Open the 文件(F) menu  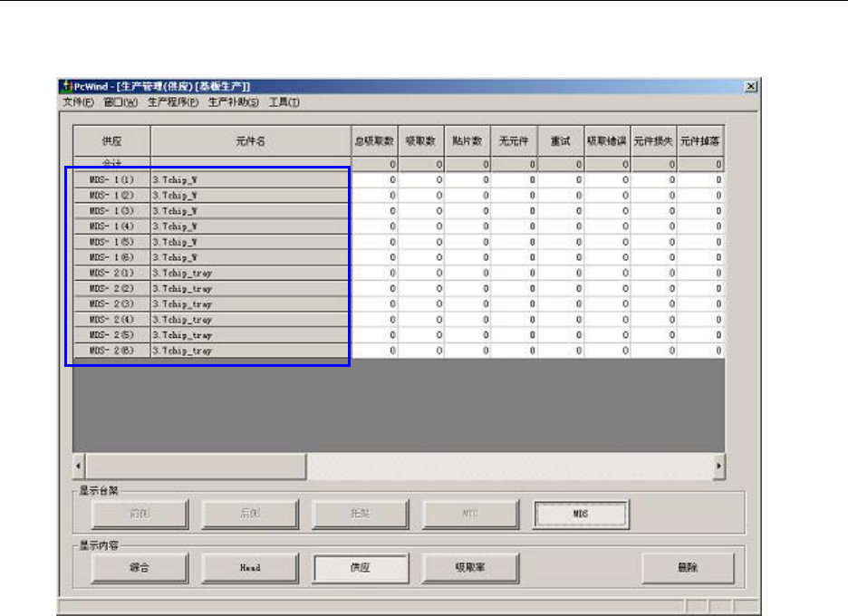[x=79, y=102]
